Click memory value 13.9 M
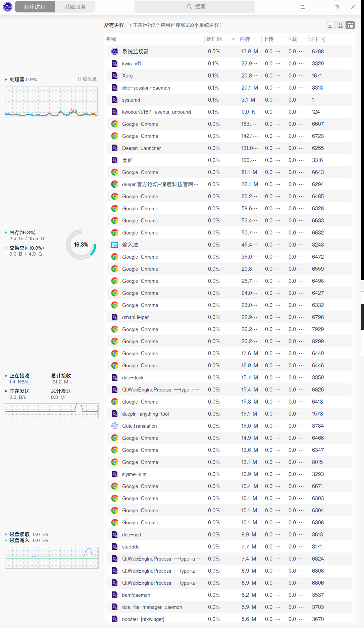The image size is (364, 628). 250,51
